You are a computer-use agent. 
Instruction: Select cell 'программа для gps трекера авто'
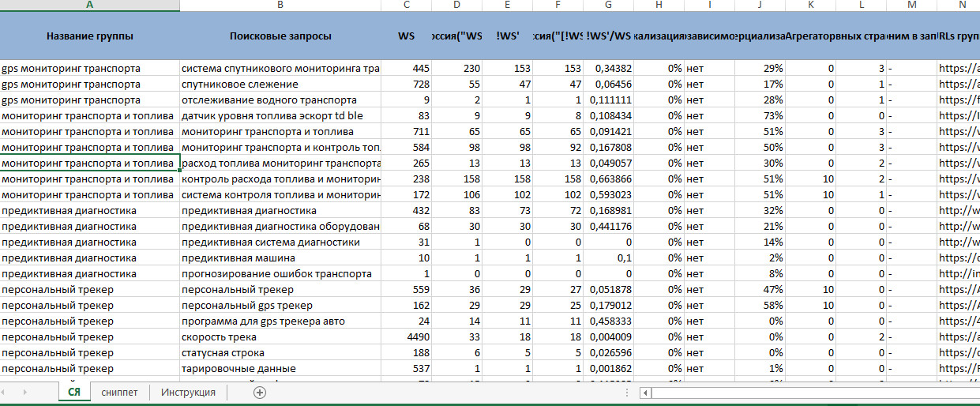point(280,321)
